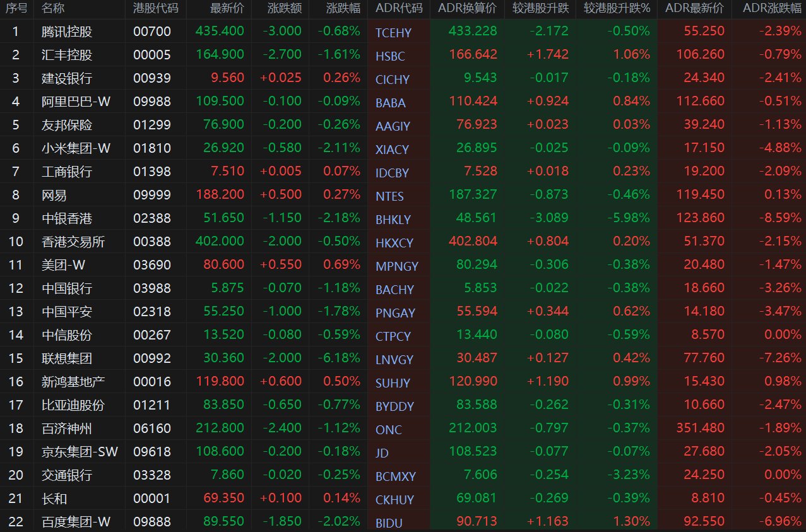Sort by 较港股升跌% column header
The width and height of the screenshot is (806, 532).
tap(617, 9)
